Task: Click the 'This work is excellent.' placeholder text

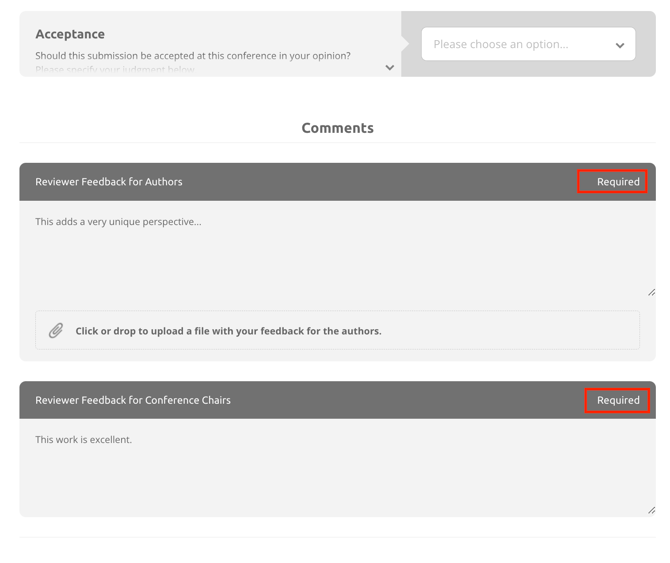Action: pos(84,440)
